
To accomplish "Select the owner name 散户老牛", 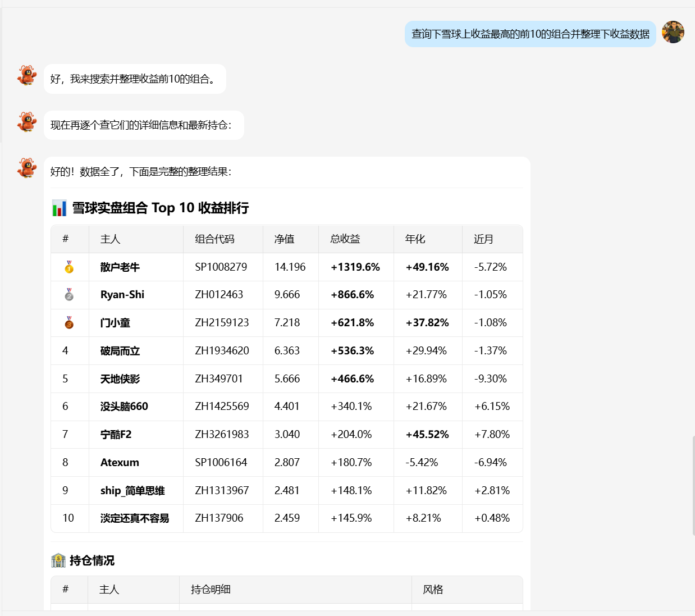I will pos(120,267).
